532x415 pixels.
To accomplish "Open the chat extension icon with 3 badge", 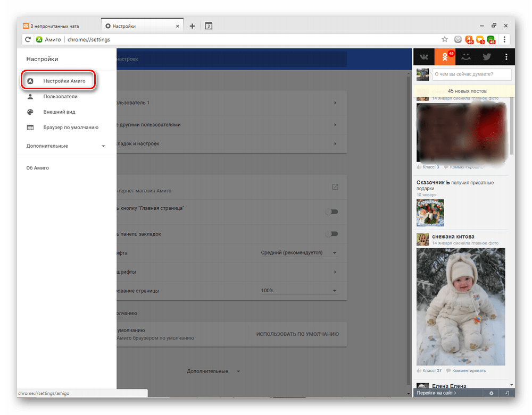I will point(480,39).
